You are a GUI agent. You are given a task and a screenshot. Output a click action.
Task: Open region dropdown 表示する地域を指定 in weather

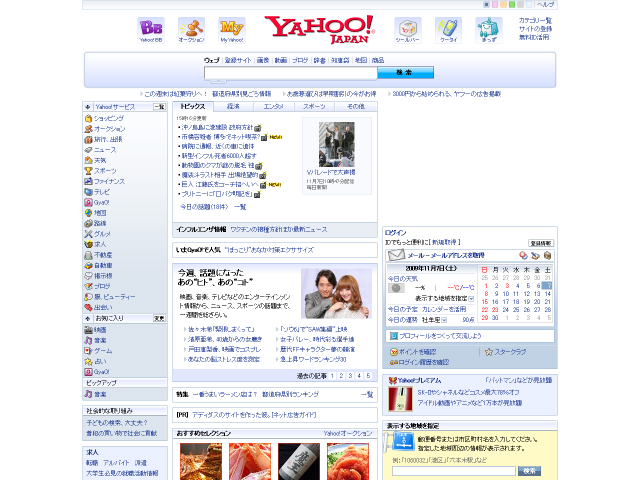click(471, 299)
